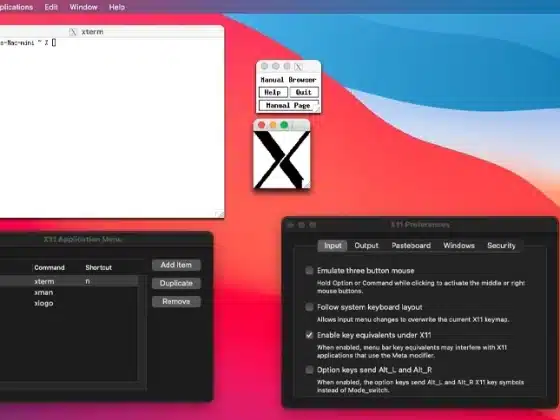Click the Remove button

click(176, 301)
